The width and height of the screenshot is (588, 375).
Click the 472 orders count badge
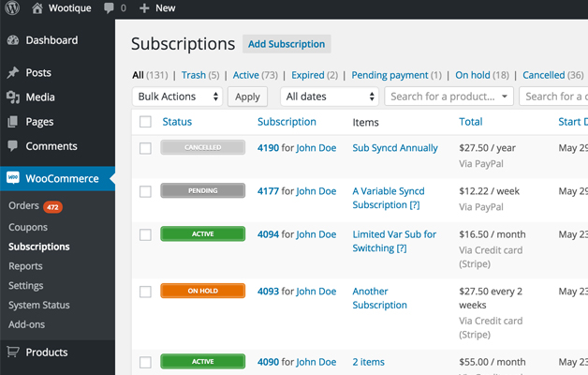[52, 207]
